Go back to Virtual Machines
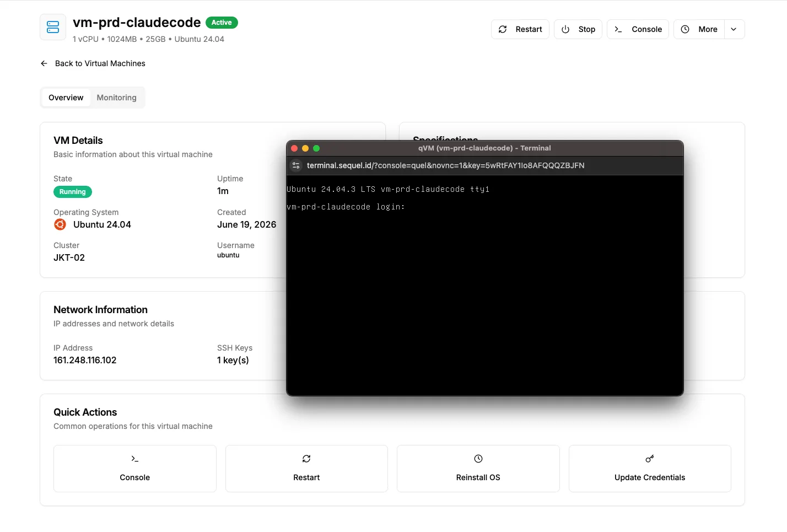The width and height of the screenshot is (787, 532). [93, 63]
